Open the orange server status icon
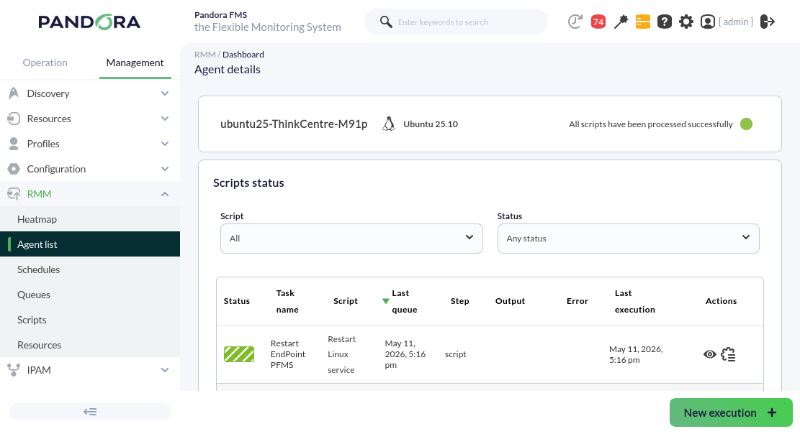 [x=643, y=22]
